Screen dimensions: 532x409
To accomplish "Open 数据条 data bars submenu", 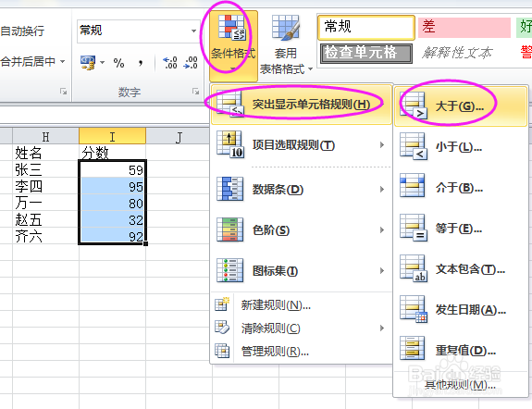I will (302, 189).
